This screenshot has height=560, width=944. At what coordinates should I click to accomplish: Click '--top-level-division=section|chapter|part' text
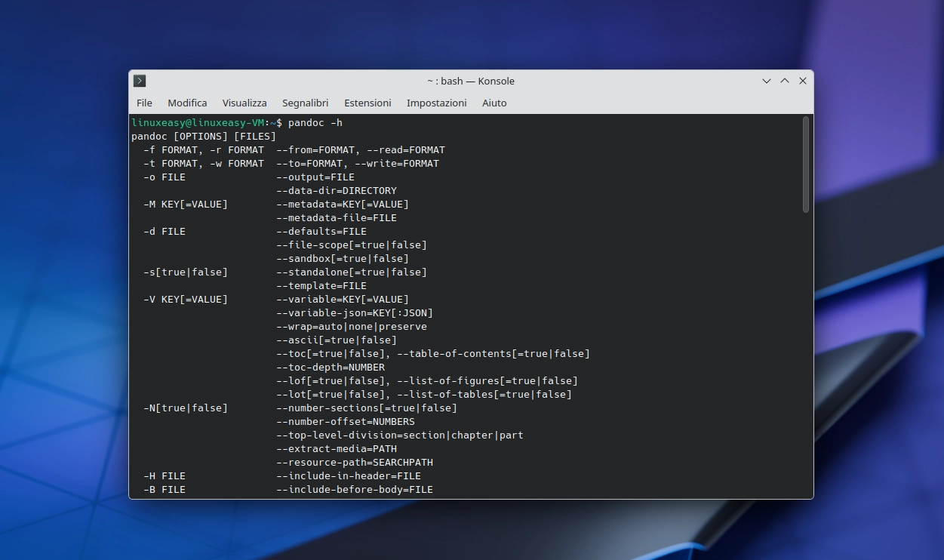400,435
